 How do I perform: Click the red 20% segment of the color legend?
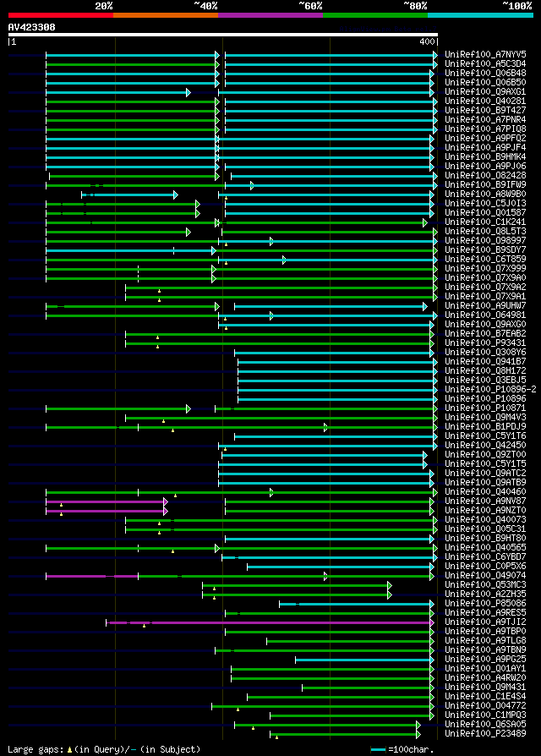tap(61, 15)
